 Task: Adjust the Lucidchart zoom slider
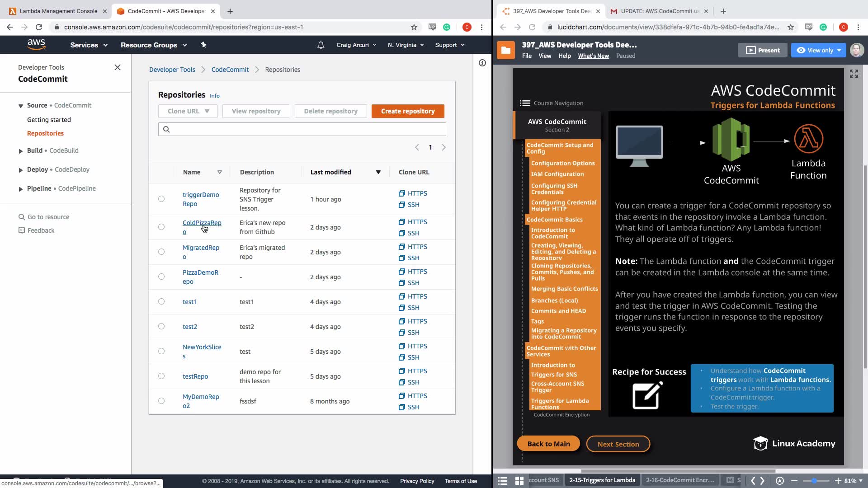[x=814, y=481]
